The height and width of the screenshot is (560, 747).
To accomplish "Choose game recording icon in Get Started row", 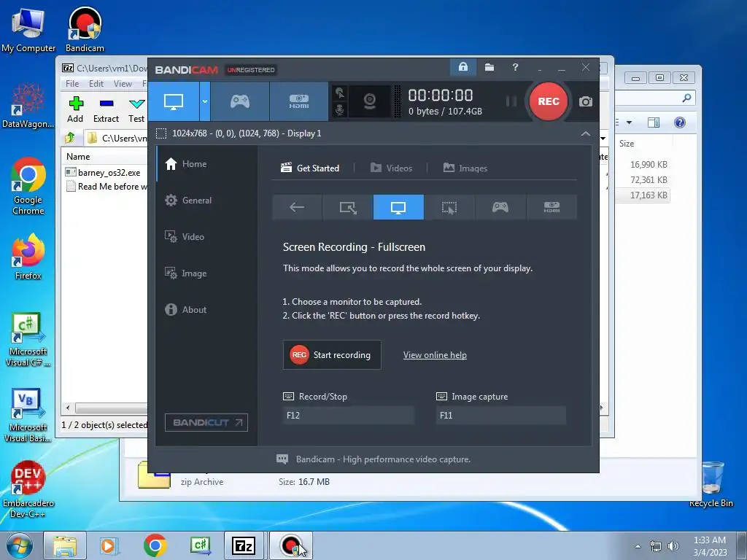I will point(500,207).
